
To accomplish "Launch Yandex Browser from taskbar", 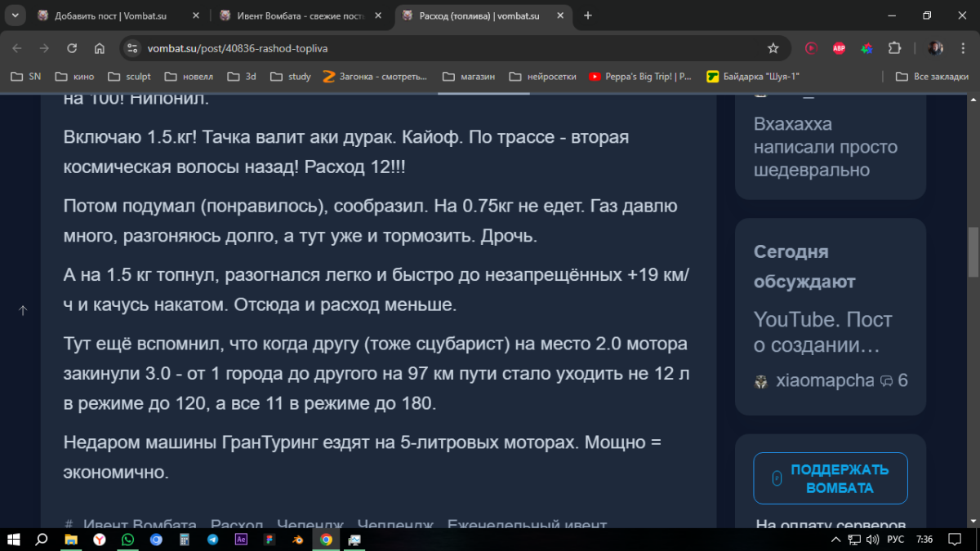I will [x=99, y=540].
